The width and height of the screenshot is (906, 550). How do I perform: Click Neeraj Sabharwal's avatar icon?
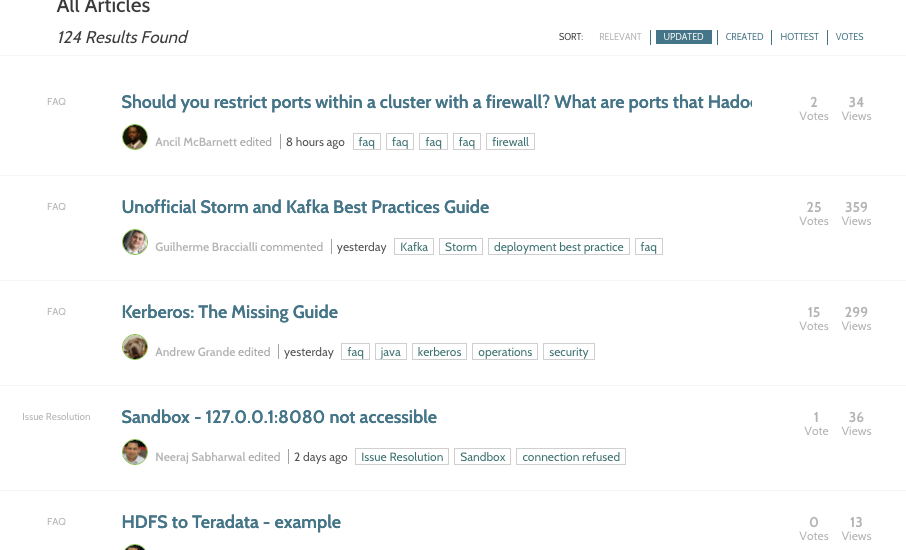[135, 453]
